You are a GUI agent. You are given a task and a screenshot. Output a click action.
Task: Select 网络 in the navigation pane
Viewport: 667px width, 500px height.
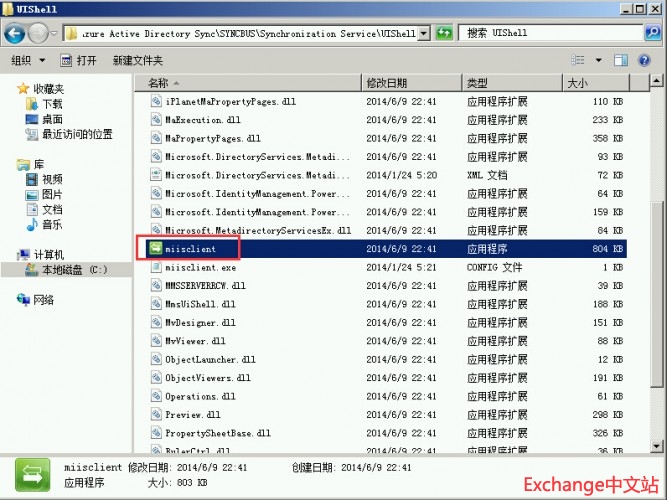click(43, 300)
